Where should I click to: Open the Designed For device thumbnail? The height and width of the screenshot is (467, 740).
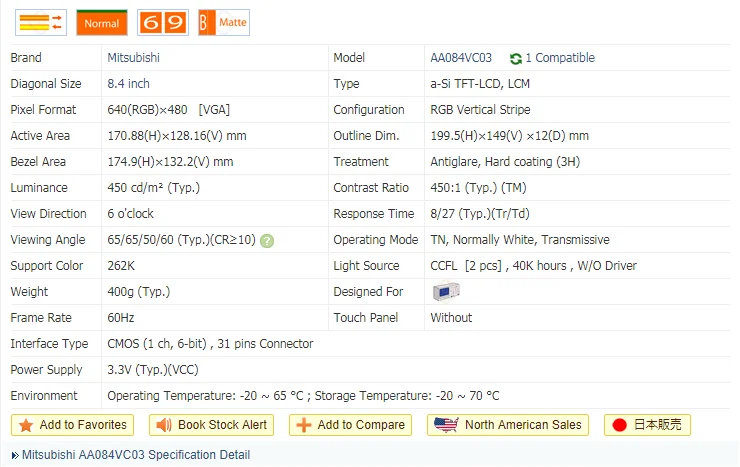tap(446, 292)
